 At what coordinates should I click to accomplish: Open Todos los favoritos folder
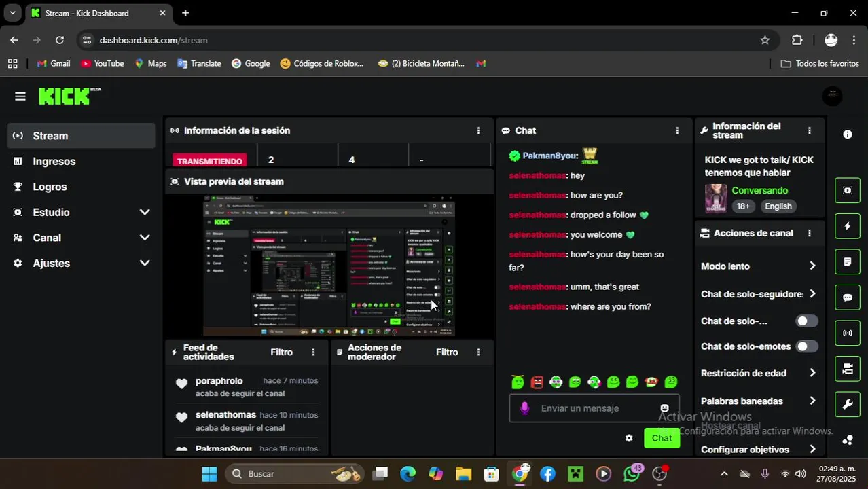820,63
